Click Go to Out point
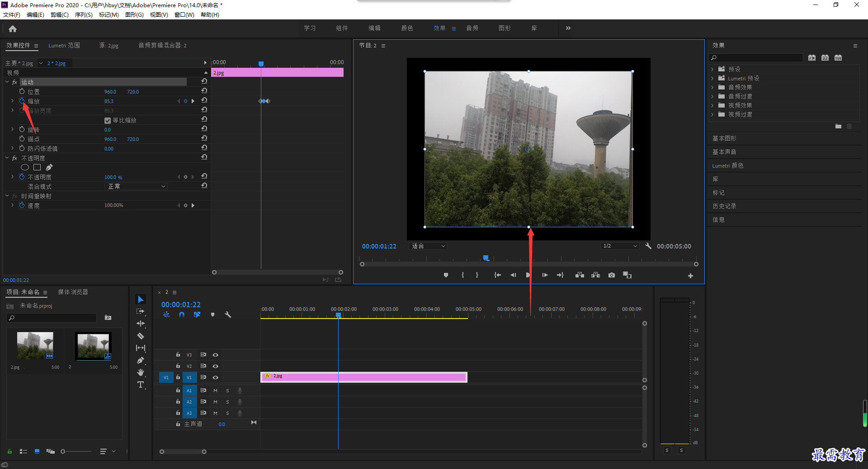This screenshot has height=469, width=868. (561, 275)
